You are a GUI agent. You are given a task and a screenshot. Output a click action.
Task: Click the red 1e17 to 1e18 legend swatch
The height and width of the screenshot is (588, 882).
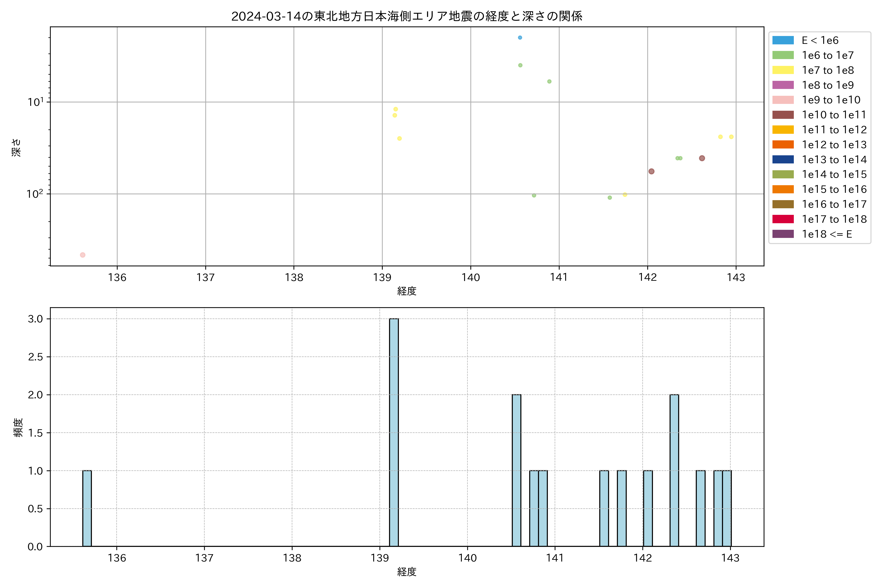(783, 219)
